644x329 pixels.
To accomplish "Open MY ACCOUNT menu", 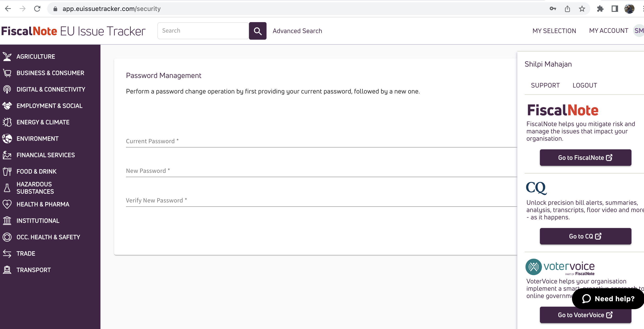I will 608,31.
